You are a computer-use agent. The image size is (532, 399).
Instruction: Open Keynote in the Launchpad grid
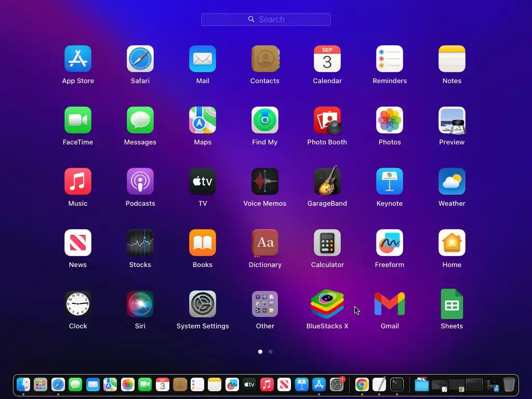pyautogui.click(x=390, y=181)
